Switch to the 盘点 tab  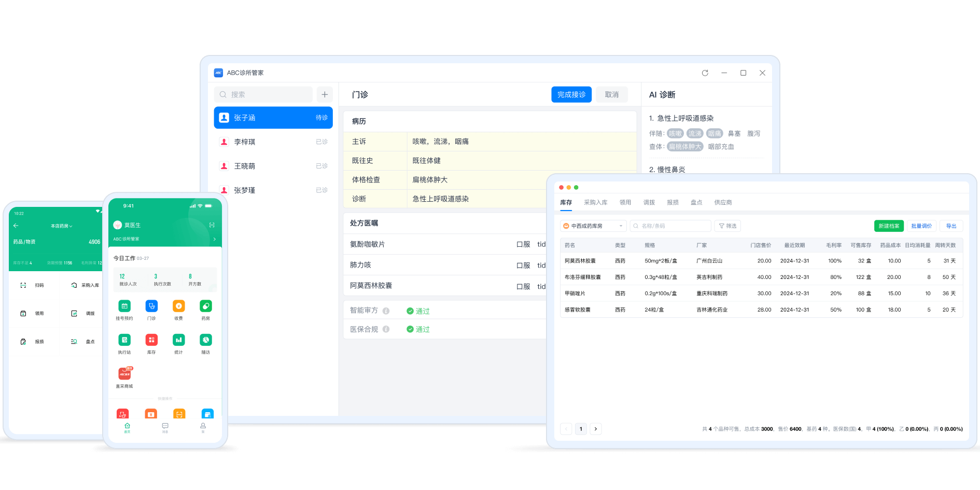(696, 203)
